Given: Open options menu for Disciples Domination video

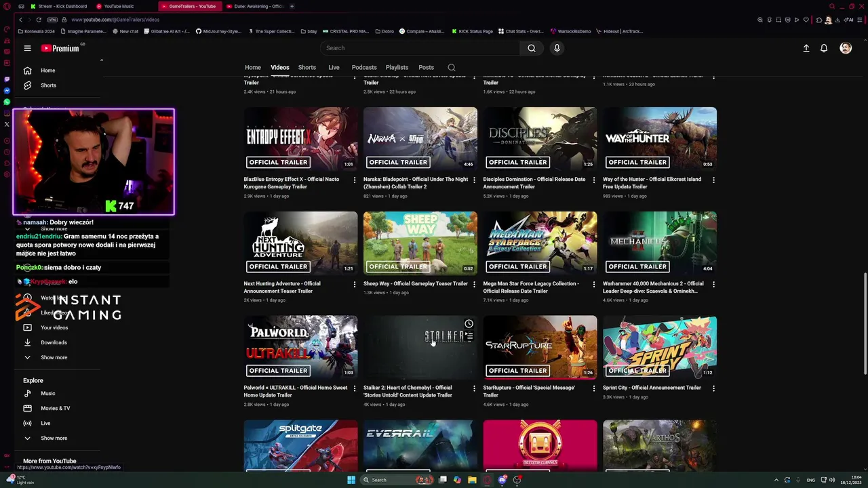Looking at the screenshot, I should click(x=594, y=180).
